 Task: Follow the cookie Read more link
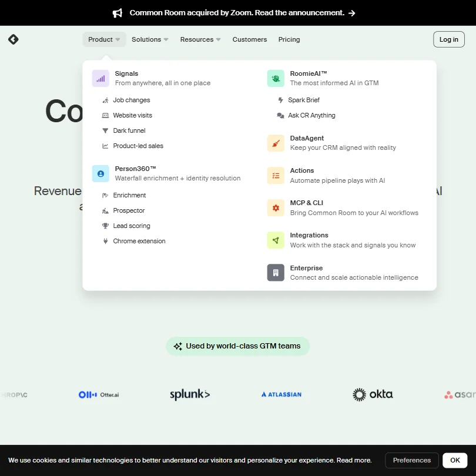click(x=354, y=460)
